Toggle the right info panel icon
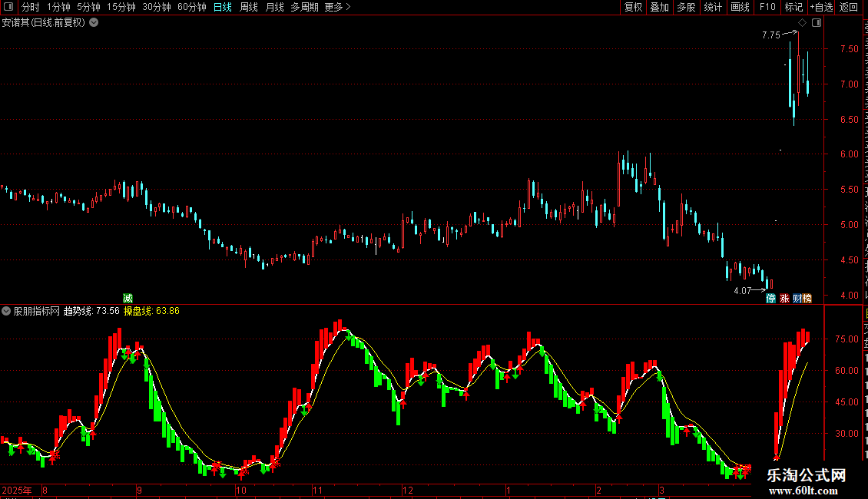Screen dimensions: 868x499 tap(817, 23)
